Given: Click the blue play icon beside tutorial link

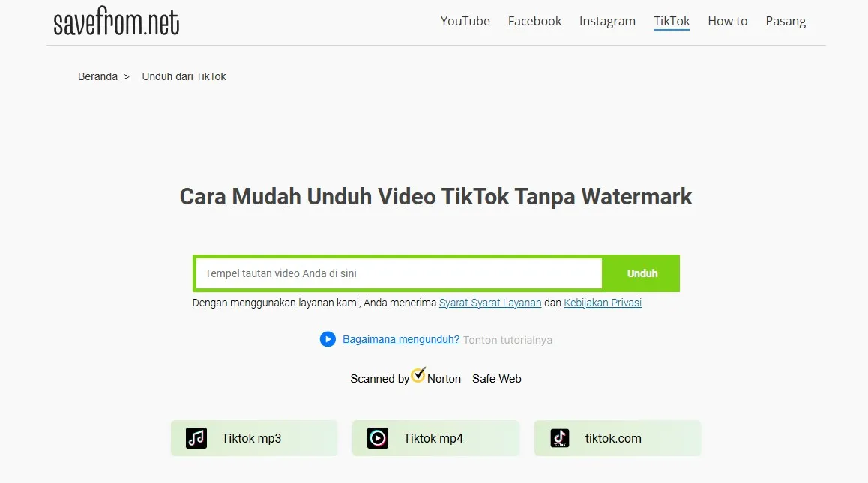Looking at the screenshot, I should coord(328,339).
